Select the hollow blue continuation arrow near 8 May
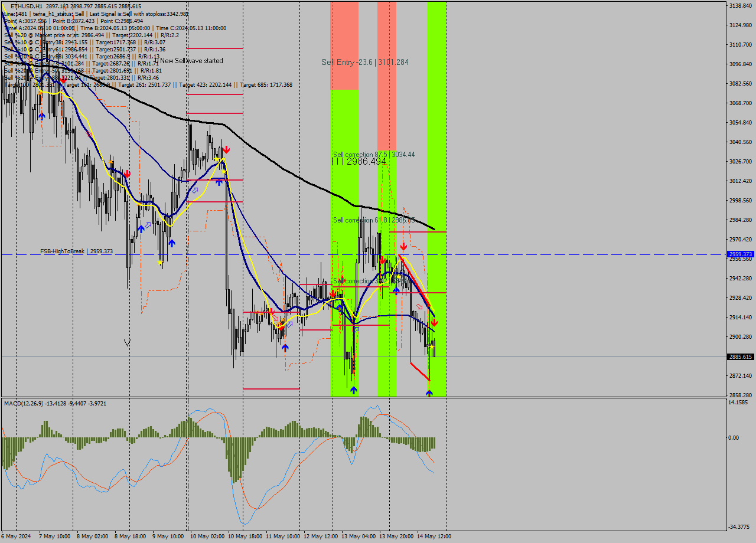756x543 pixels. (148, 225)
